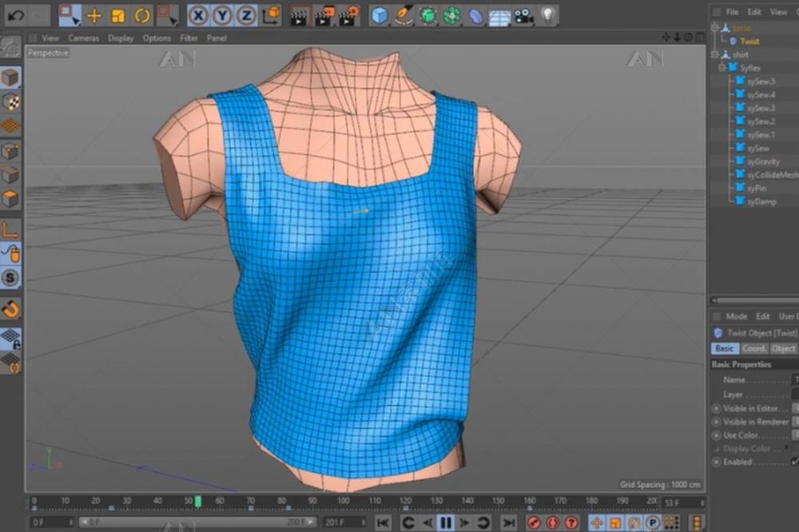Toggle the X axis lock
Image resolution: width=799 pixels, height=532 pixels.
[199, 15]
